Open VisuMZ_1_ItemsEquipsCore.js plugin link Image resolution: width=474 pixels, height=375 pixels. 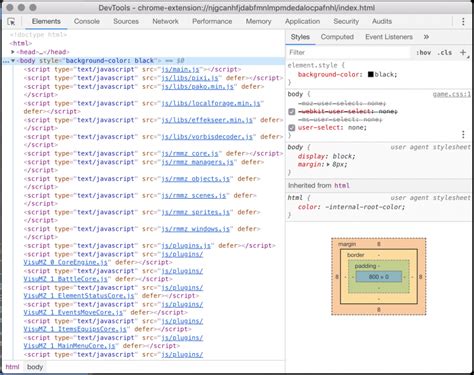tap(75, 329)
